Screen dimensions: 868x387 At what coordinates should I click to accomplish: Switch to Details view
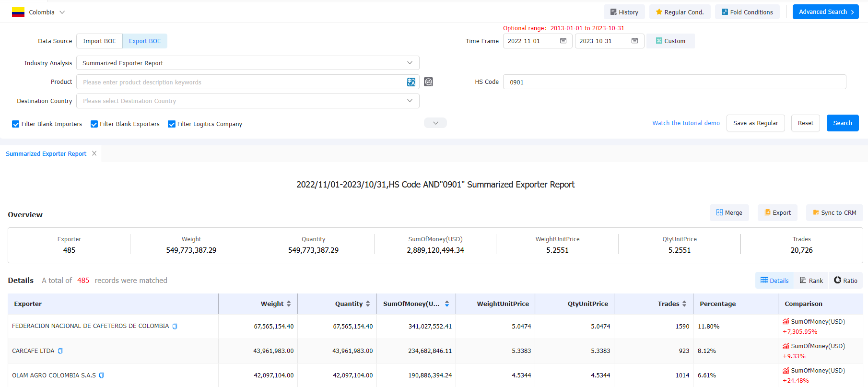coord(774,281)
